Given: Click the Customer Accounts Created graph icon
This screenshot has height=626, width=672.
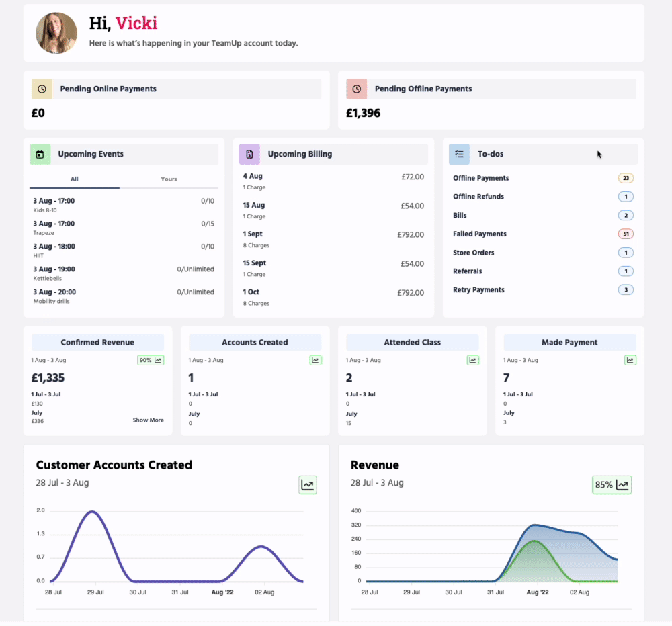Looking at the screenshot, I should click(x=308, y=484).
